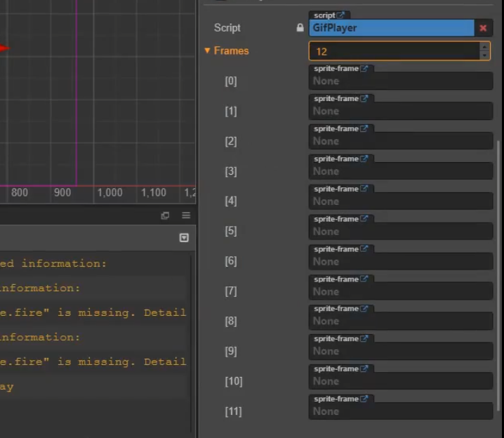This screenshot has width=504, height=438.
Task: Click the lock icon beside Script
Action: tap(300, 27)
